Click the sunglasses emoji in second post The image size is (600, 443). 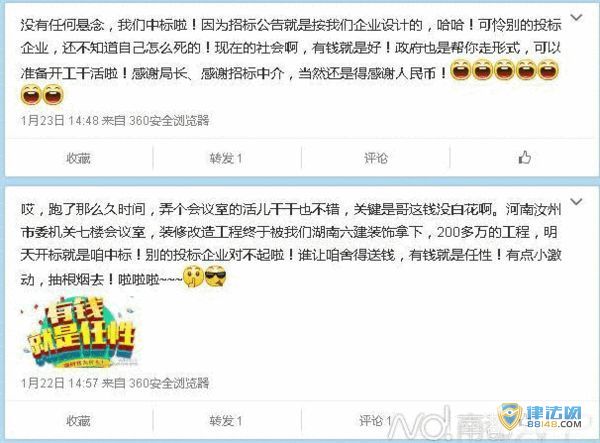(216, 277)
